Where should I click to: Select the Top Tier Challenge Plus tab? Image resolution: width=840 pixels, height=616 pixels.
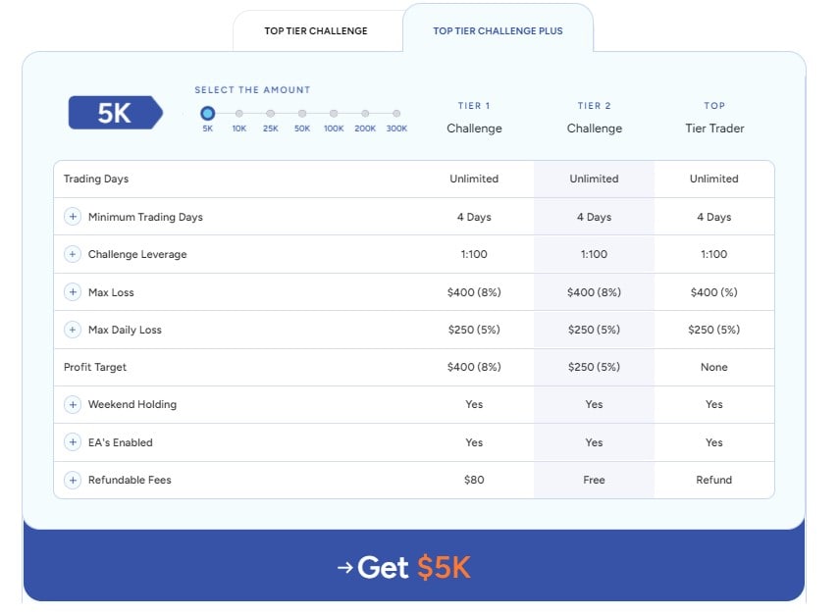498,31
